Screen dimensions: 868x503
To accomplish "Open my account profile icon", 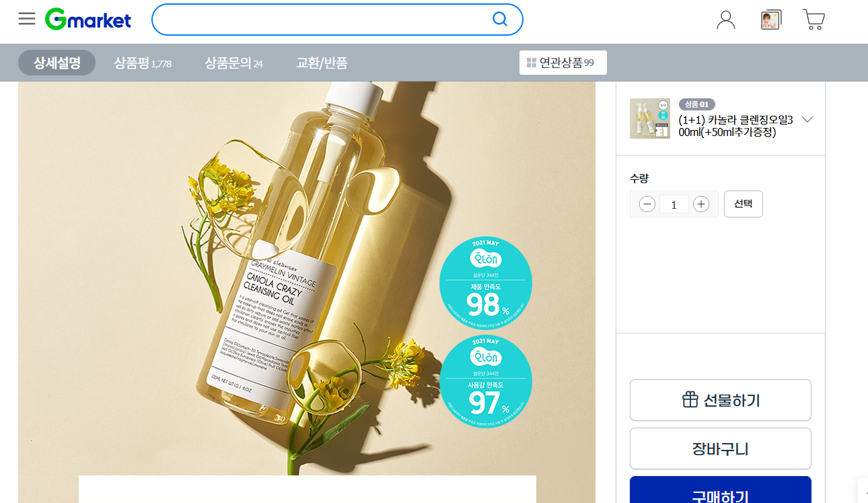I will [x=726, y=20].
